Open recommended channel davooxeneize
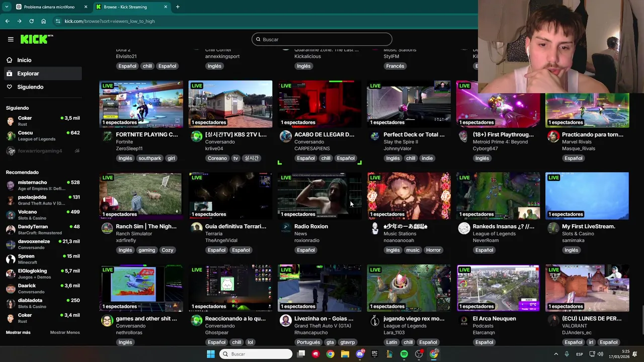The width and height of the screenshot is (644, 362). pos(42,244)
